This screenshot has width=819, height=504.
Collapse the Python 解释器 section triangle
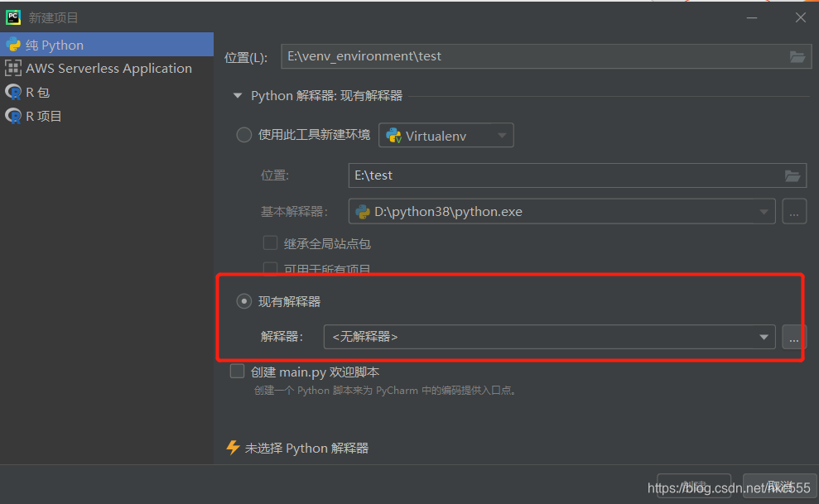pos(238,95)
